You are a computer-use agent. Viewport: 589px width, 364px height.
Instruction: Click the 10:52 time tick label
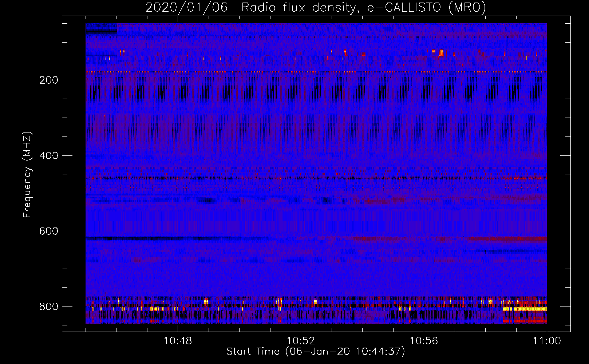pos(301,341)
